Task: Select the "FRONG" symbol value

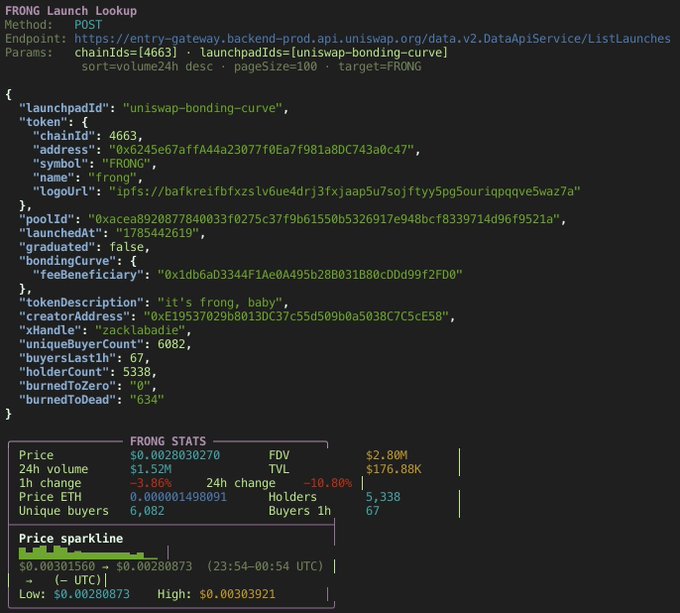Action: 126,163
